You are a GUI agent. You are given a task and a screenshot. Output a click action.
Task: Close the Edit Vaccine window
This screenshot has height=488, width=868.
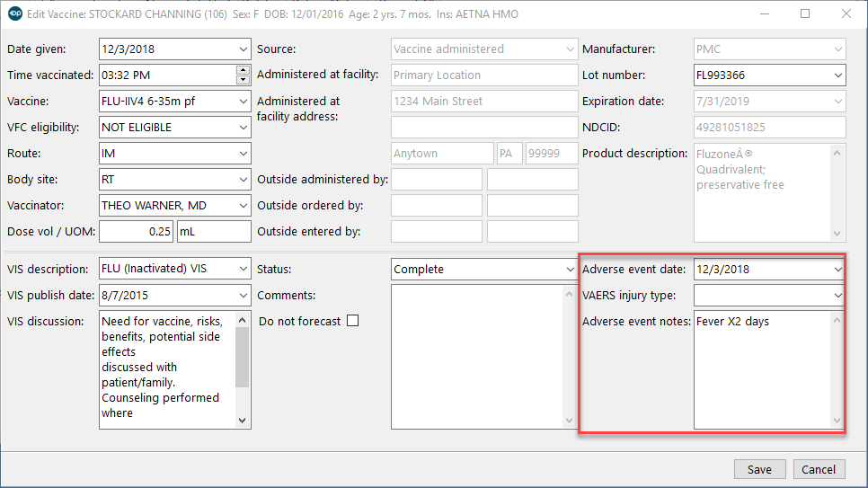[846, 13]
